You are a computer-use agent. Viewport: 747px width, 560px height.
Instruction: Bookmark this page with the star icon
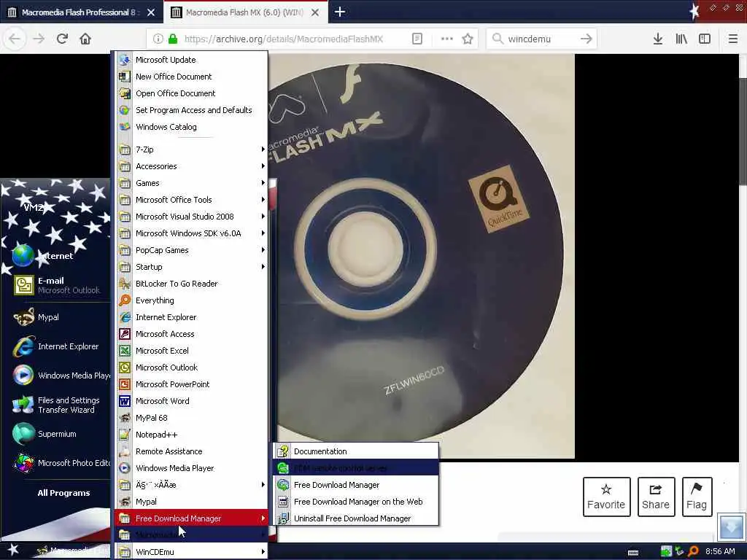point(468,39)
